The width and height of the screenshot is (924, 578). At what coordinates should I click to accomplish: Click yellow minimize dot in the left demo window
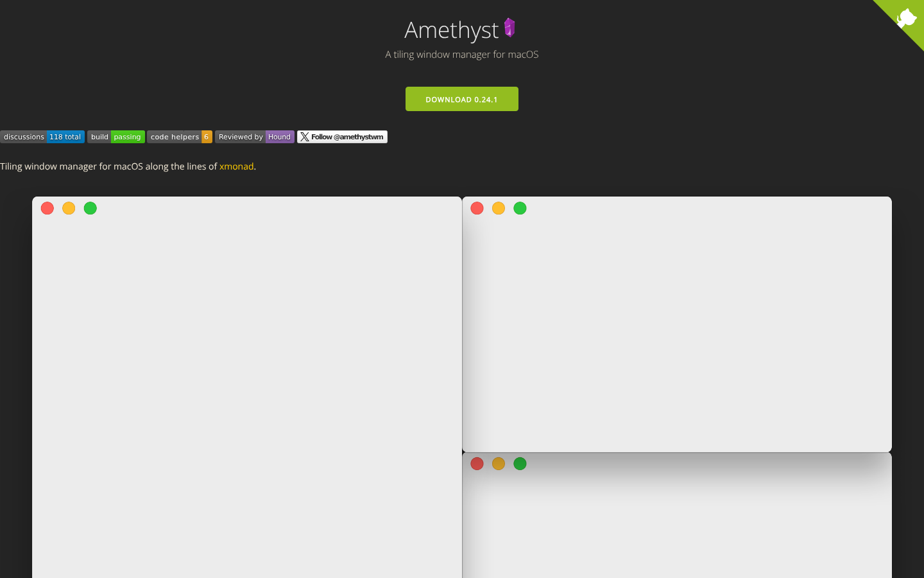[69, 208]
